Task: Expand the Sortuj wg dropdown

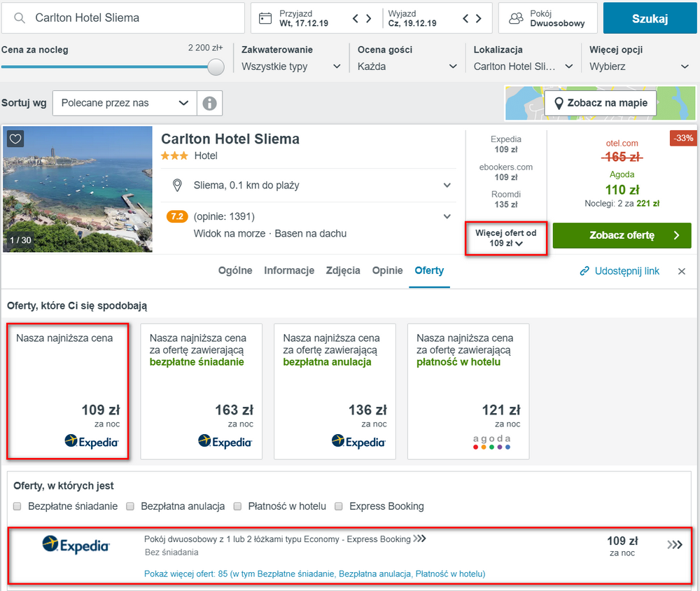Action: tap(125, 103)
